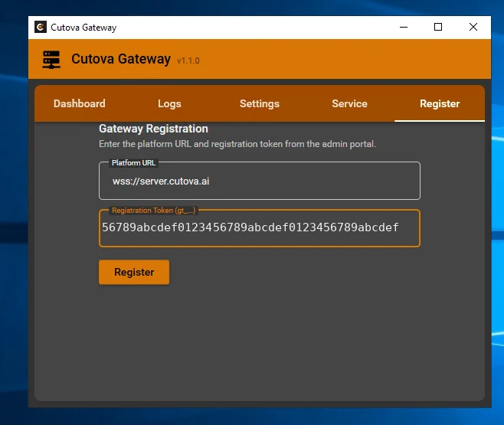Open the Settings tab
The width and height of the screenshot is (504, 425).
[260, 103]
